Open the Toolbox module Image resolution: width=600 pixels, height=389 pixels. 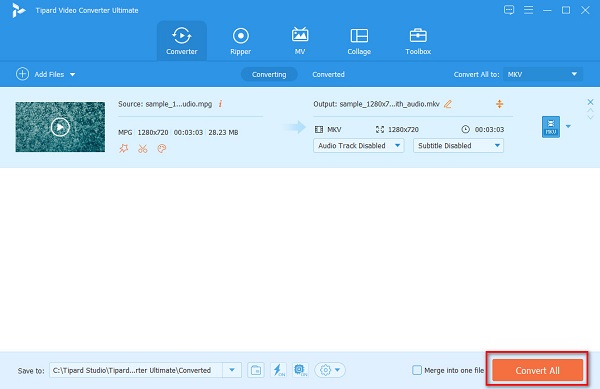coord(418,41)
